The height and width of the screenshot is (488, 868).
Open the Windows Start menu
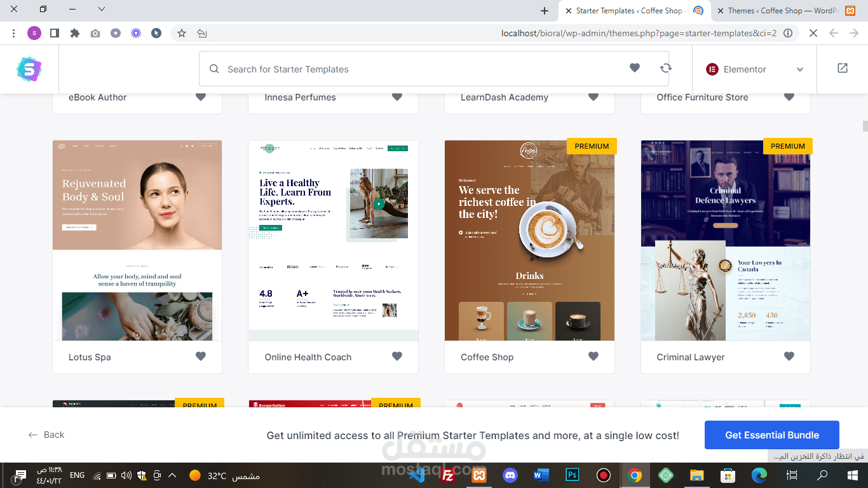tap(853, 475)
